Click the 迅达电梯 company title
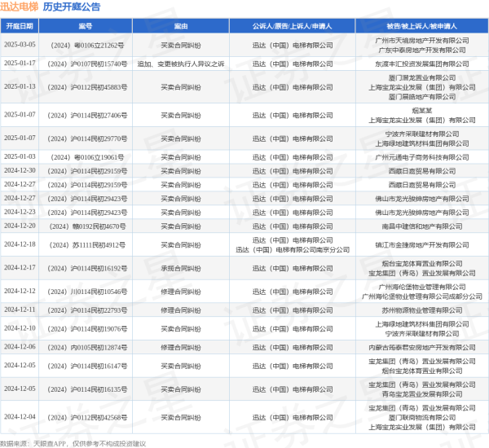The width and height of the screenshot is (489, 448). pos(19,7)
